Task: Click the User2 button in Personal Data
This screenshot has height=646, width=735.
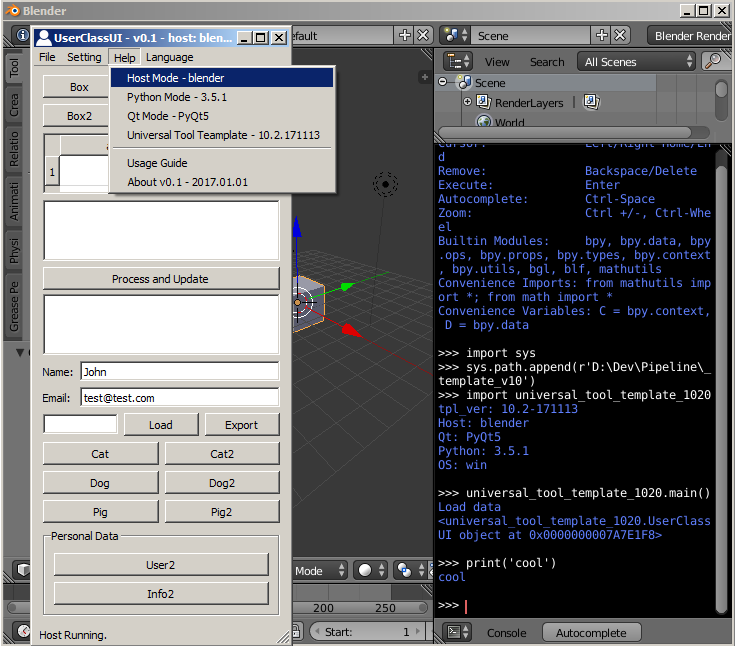Action: [161, 565]
